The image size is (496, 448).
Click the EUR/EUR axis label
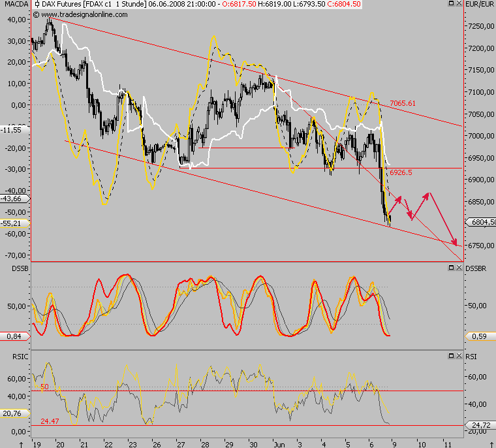pyautogui.click(x=479, y=4)
